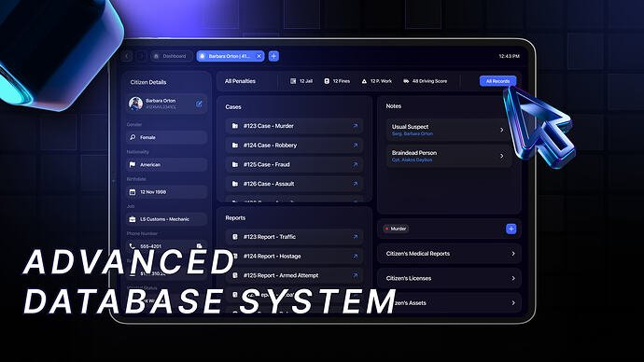Switch to the Dashboard tab

[171, 56]
